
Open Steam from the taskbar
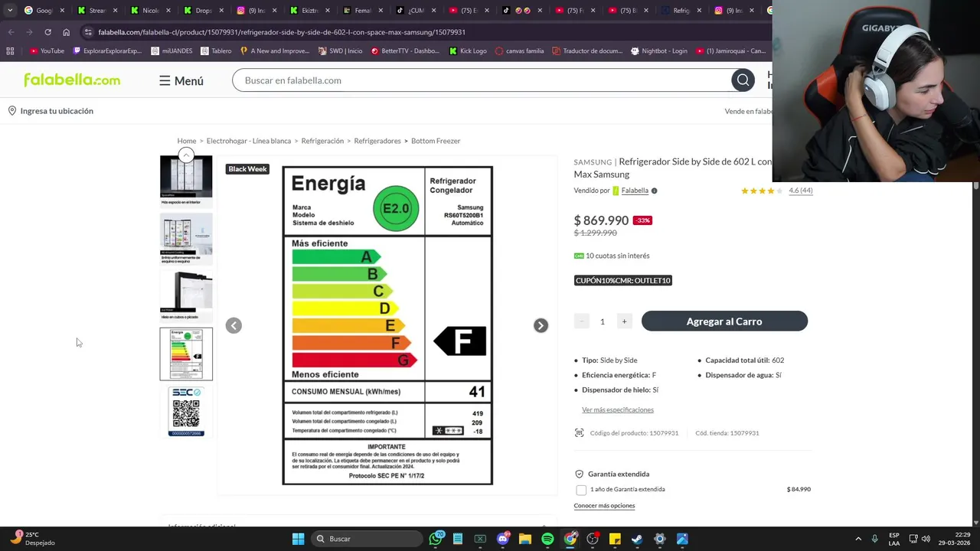point(637,539)
